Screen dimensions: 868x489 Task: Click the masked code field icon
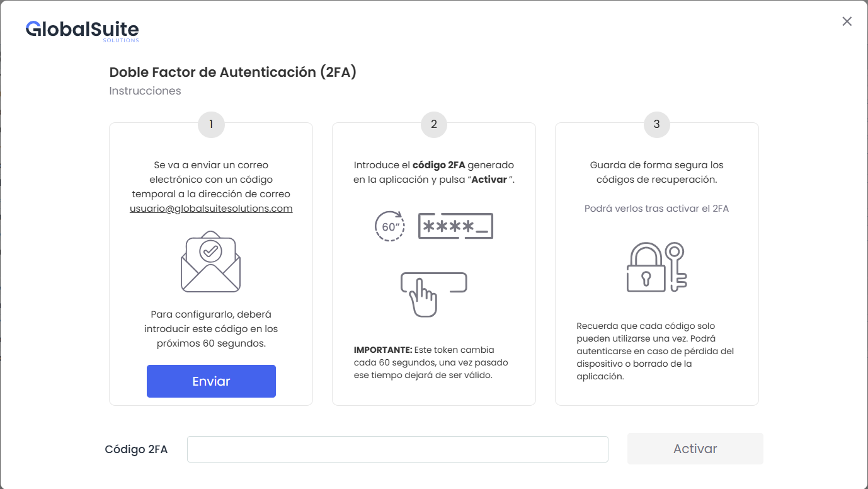455,226
